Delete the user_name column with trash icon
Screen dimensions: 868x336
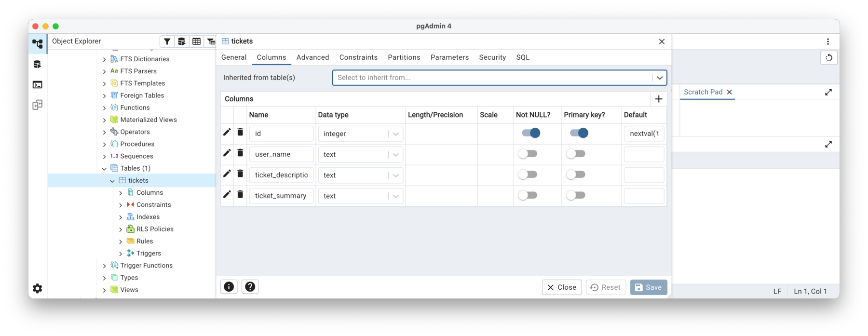[240, 153]
